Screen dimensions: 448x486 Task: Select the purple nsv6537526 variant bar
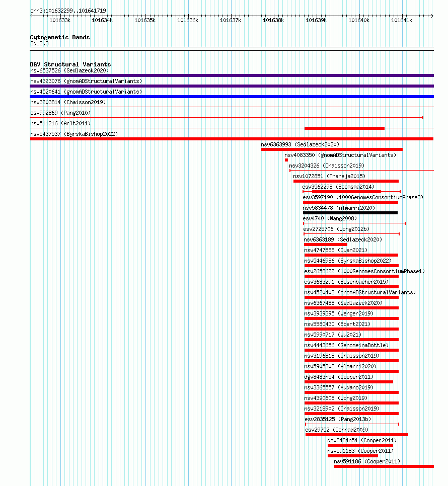click(232, 75)
